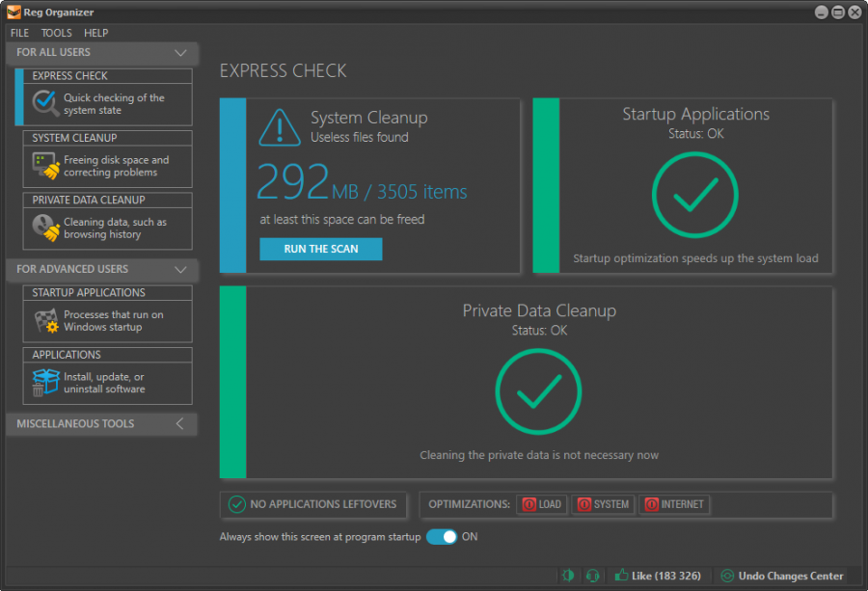Maximize the Reg Organizer window

point(838,13)
